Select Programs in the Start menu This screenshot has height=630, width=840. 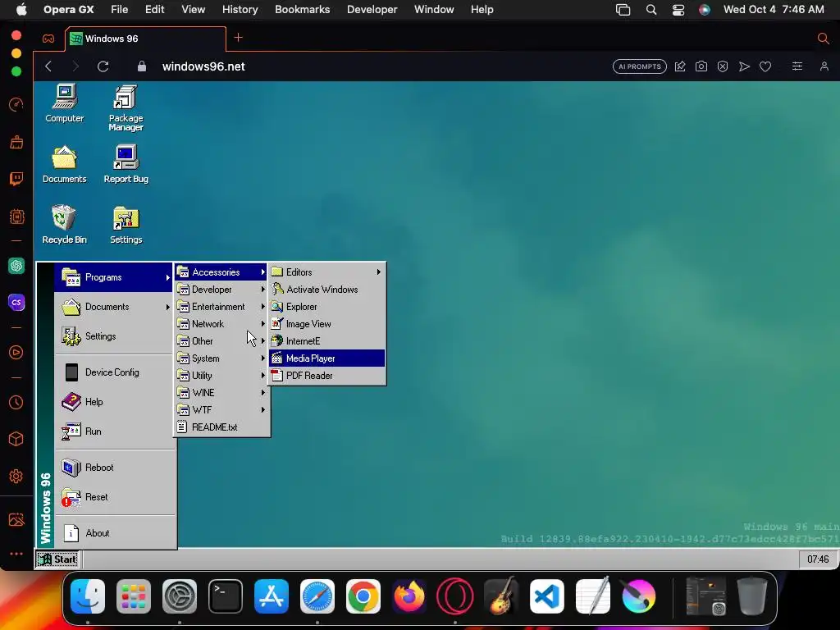tap(113, 277)
